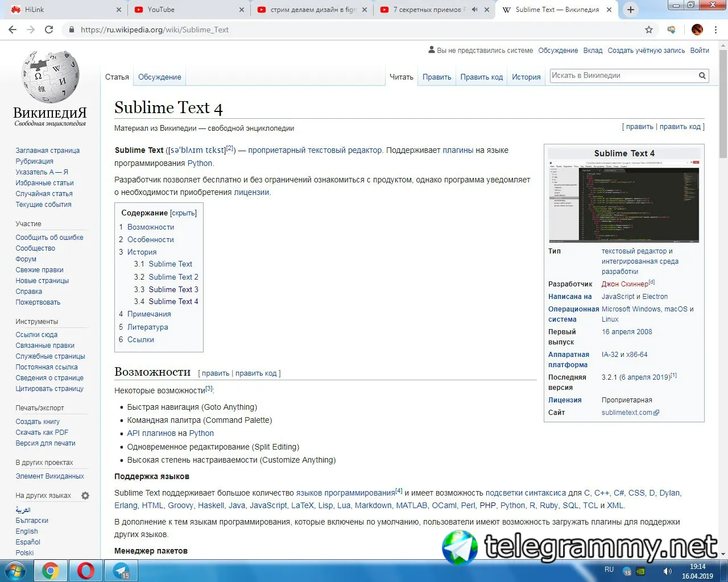Click the Войти login link
Viewport: 728px width, 582px height.
[700, 51]
